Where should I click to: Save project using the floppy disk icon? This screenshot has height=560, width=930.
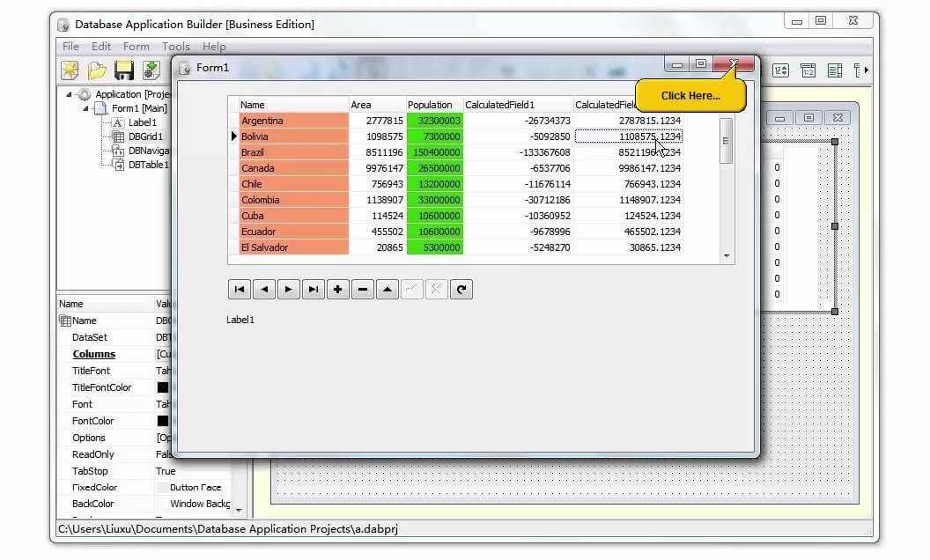(x=124, y=70)
